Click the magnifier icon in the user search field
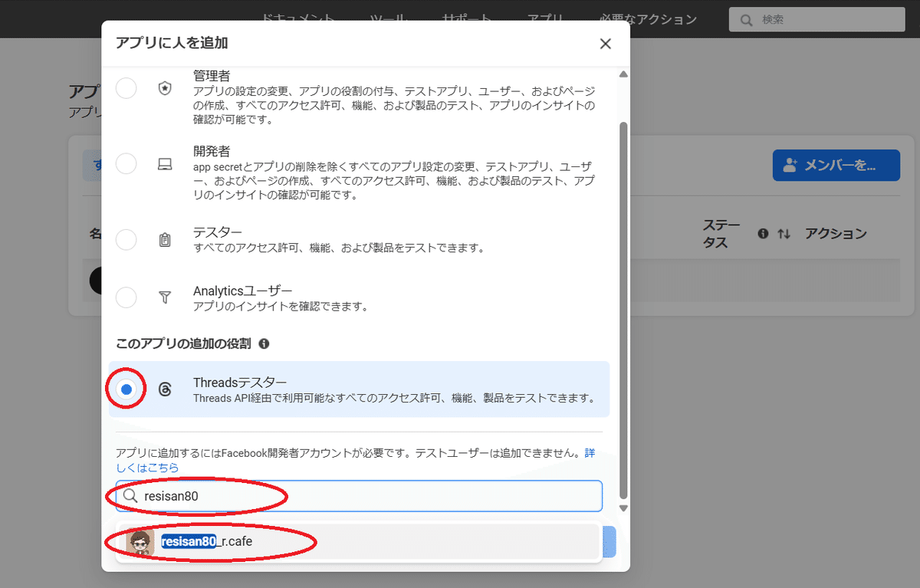 (131, 496)
